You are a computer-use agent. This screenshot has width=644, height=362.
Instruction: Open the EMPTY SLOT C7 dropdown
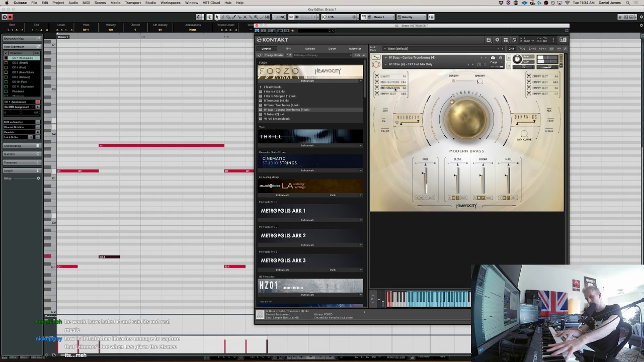(x=529, y=94)
